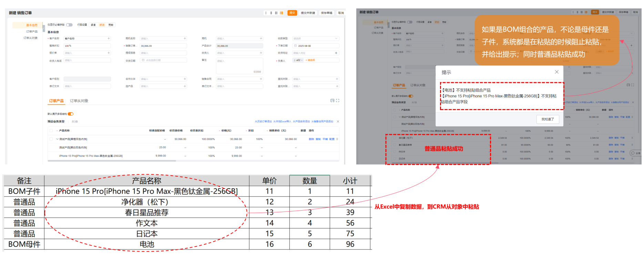The height and width of the screenshot is (257, 644).
Task: Toggle 仅显示必填字段 switch in left form
Action: click(69, 25)
